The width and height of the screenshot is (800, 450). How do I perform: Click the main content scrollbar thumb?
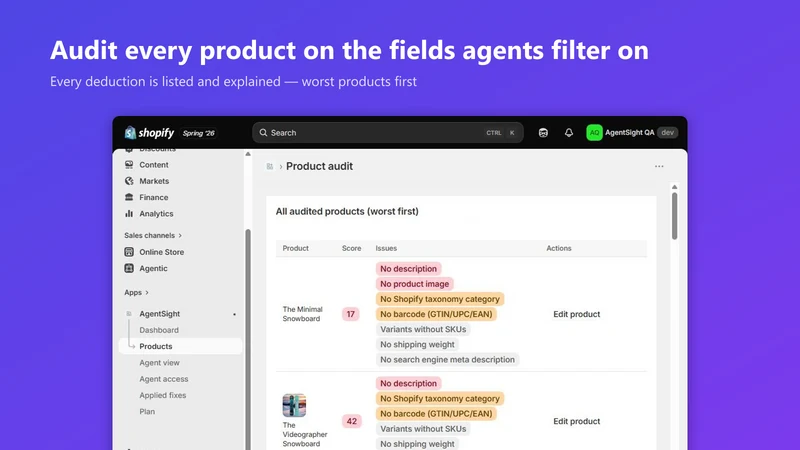(674, 216)
